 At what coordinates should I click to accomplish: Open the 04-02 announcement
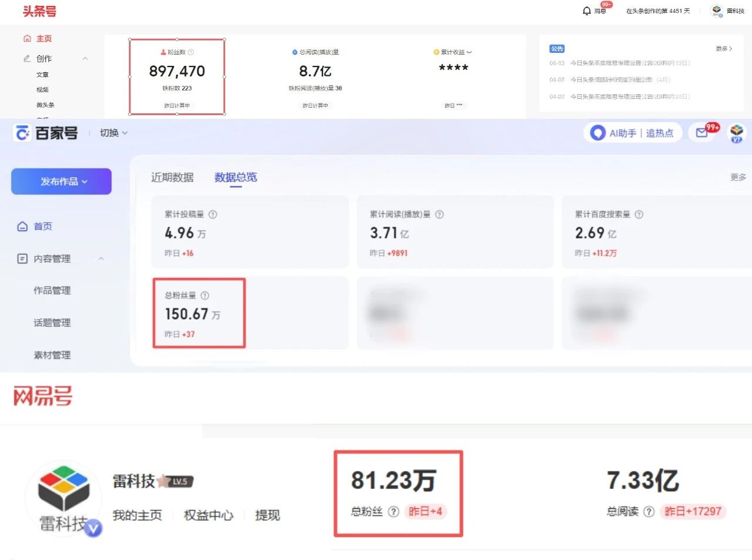[x=620, y=96]
